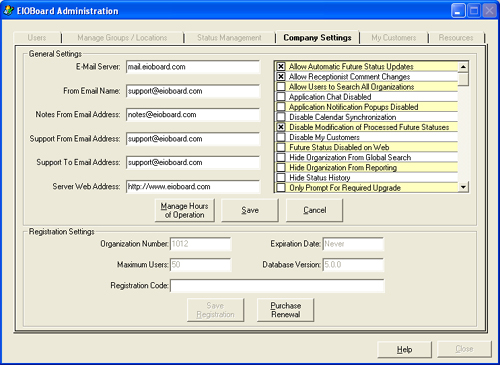Save the general settings
This screenshot has height=365, width=500.
[250, 210]
